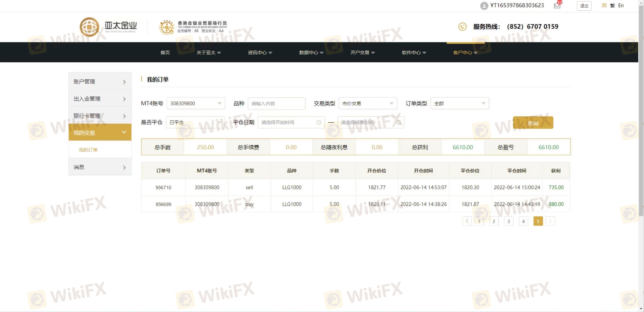Open the 数据中心 navigation menu
Viewport: 644px width, 312px height.
tap(311, 53)
